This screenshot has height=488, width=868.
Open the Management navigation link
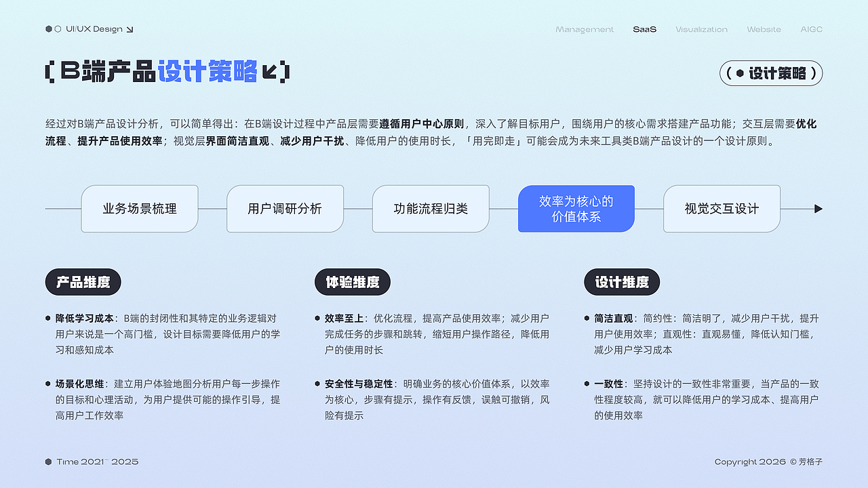[584, 29]
